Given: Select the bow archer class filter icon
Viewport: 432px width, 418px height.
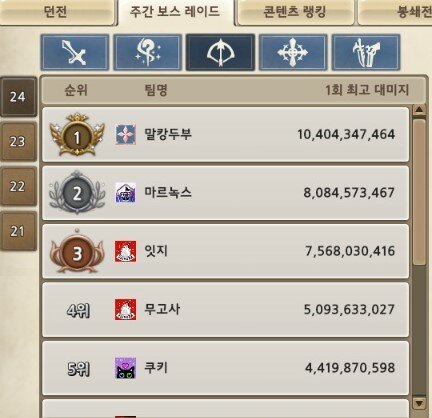Looking at the screenshot, I should 220,52.
